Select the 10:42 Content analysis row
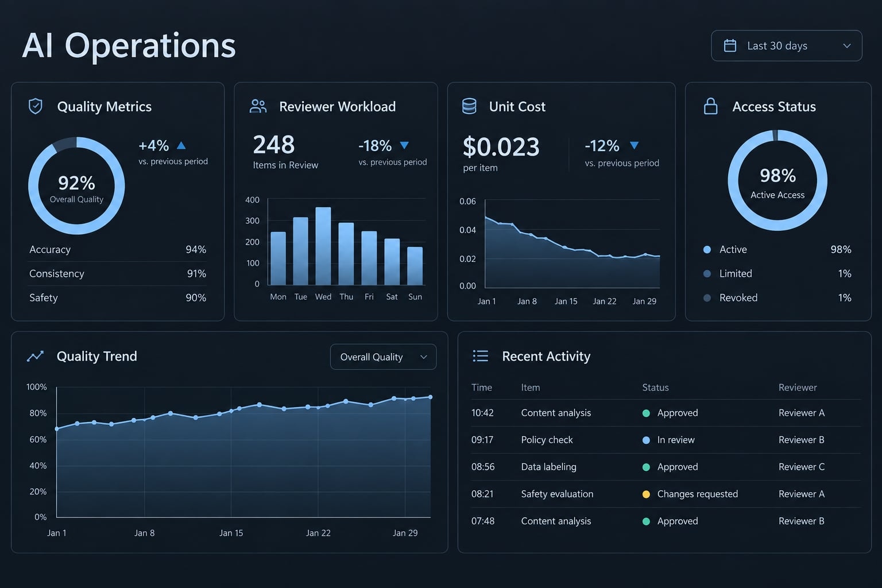Viewport: 882px width, 588px height. (x=666, y=413)
